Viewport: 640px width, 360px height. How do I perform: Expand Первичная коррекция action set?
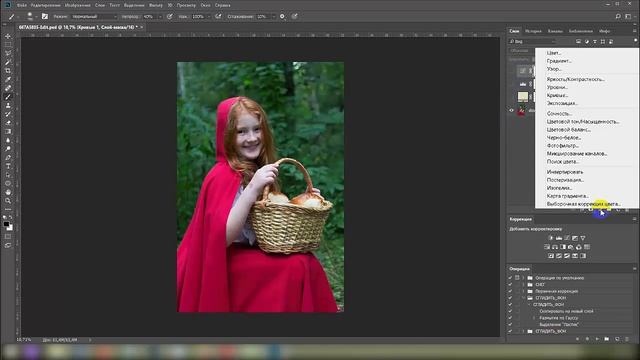523,291
